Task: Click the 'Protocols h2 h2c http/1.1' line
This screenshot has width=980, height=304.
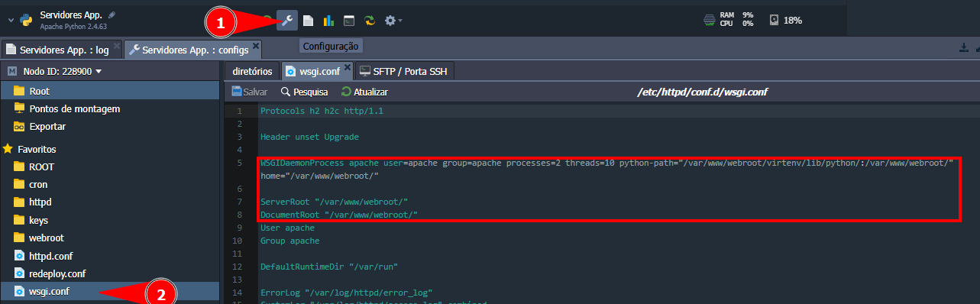Action: pos(322,111)
